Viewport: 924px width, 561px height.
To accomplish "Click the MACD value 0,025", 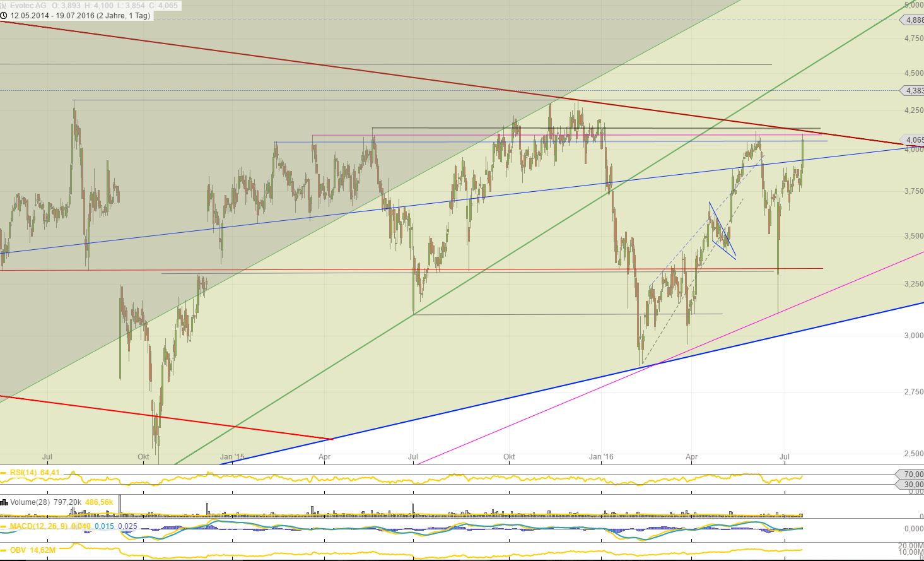I will click(x=127, y=526).
